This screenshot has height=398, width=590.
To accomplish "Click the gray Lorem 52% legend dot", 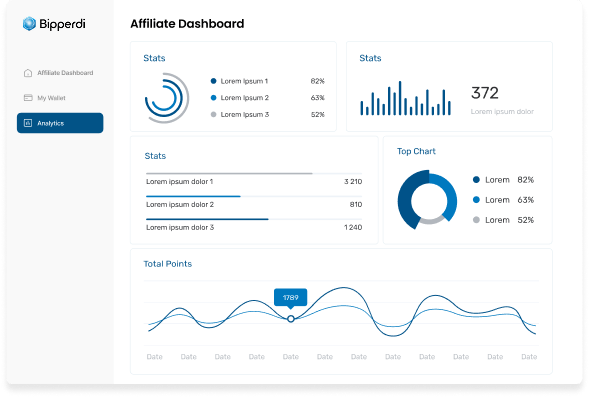I will pyautogui.click(x=476, y=220).
